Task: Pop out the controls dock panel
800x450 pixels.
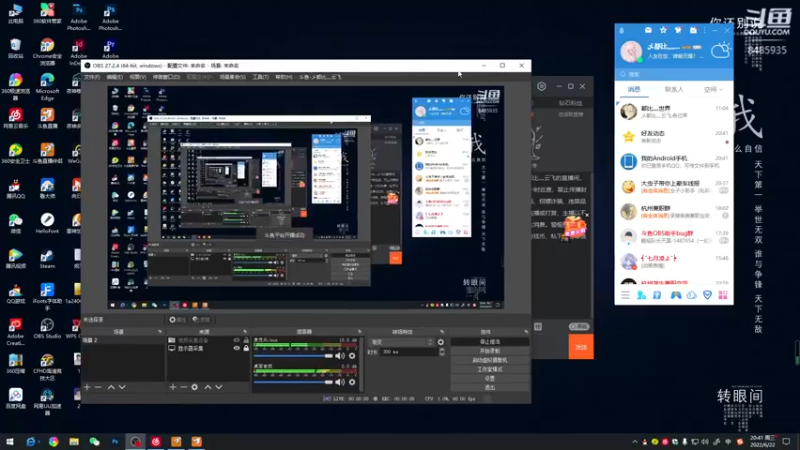Action: click(x=526, y=332)
